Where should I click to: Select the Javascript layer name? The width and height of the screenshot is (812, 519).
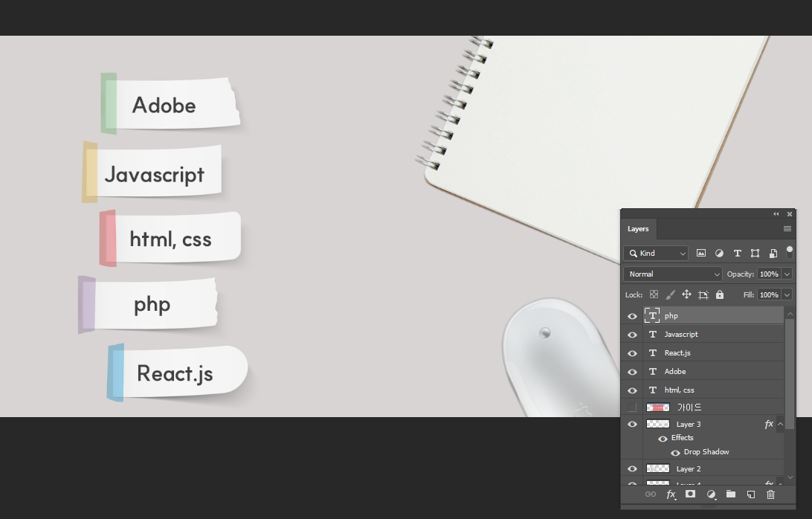pos(681,334)
